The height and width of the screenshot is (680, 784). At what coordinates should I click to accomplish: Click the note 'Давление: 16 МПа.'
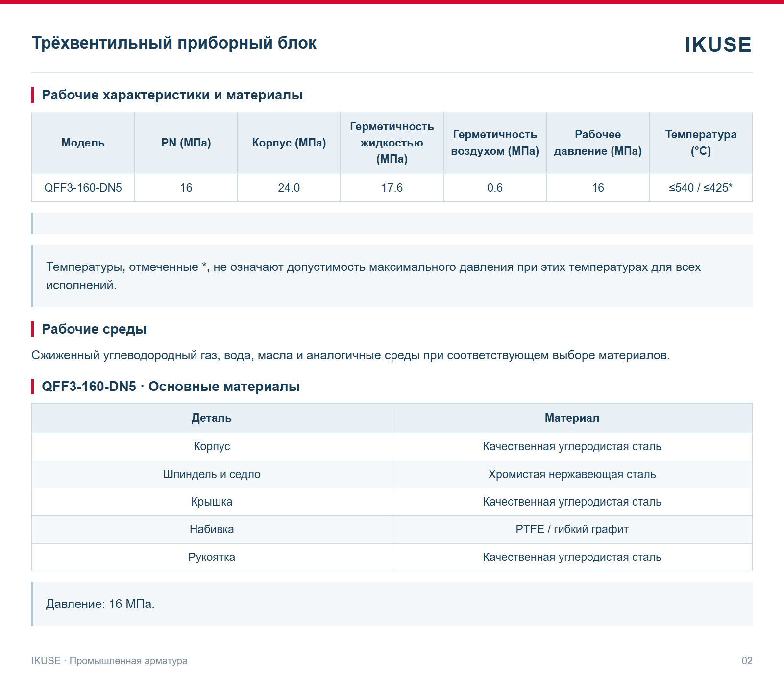[x=392, y=604]
